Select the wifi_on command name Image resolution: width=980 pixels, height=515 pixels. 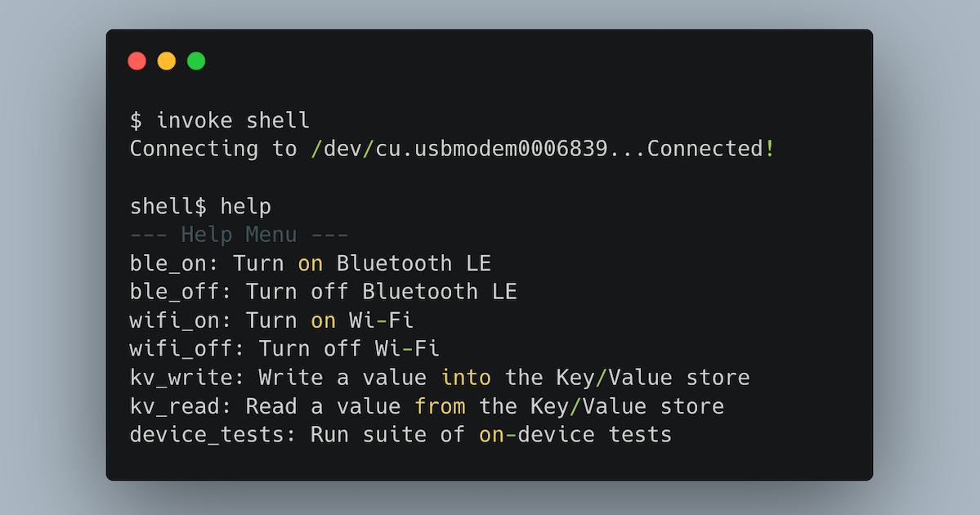[174, 320]
